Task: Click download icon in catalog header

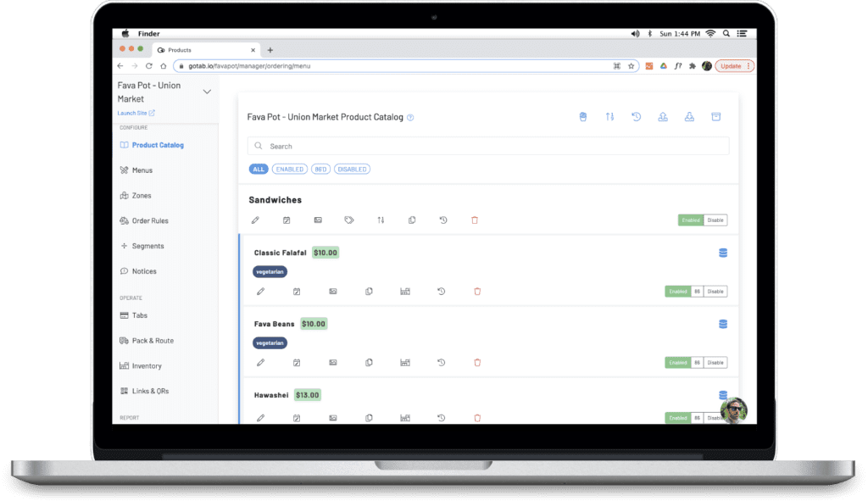Action: (689, 117)
